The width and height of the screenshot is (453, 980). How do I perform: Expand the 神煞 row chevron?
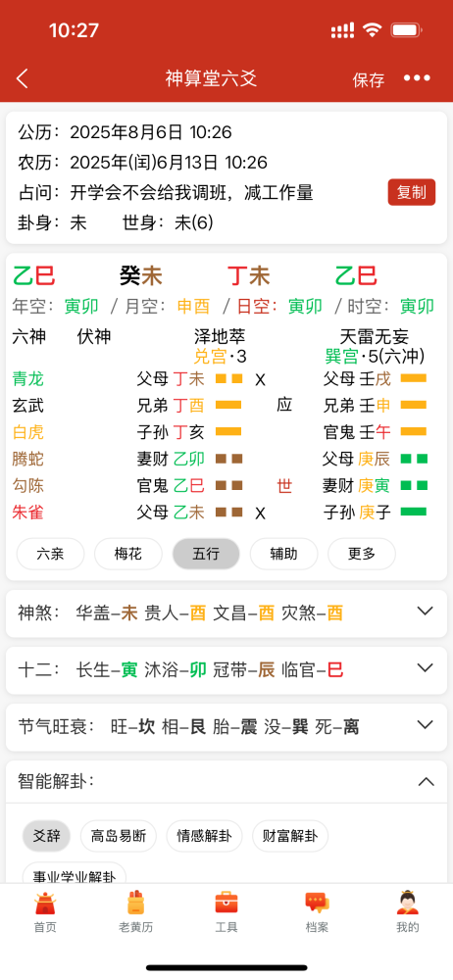[x=425, y=612]
